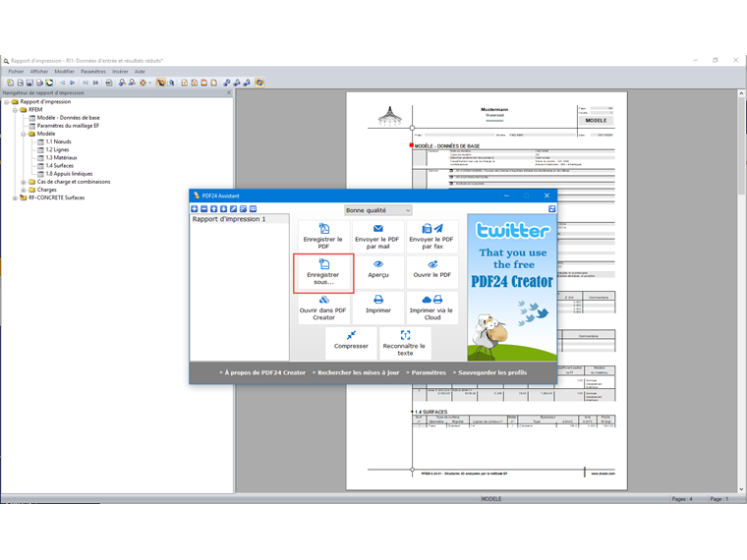Go to previous page with left arrow
The width and height of the screenshot is (747, 560).
[x=62, y=83]
